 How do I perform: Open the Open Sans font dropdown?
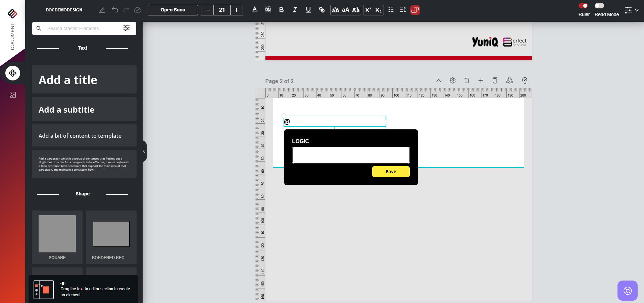click(172, 10)
